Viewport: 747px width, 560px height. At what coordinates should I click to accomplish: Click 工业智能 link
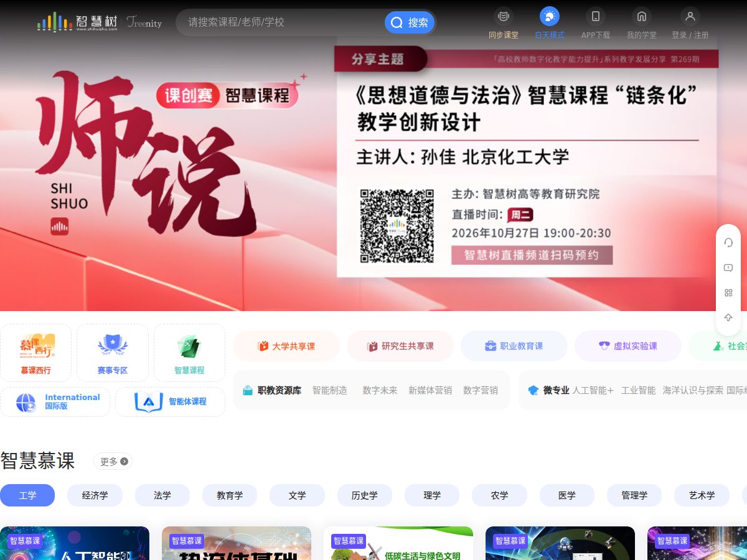pos(638,391)
